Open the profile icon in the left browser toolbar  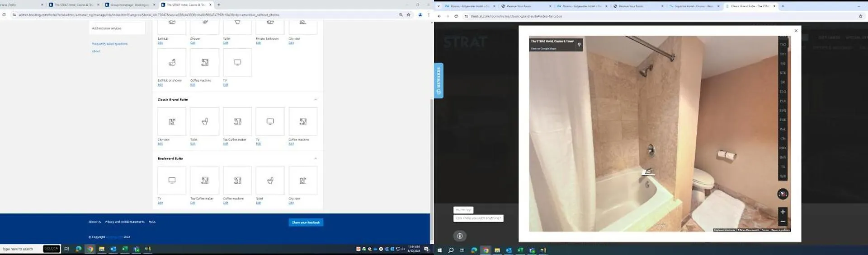(420, 15)
